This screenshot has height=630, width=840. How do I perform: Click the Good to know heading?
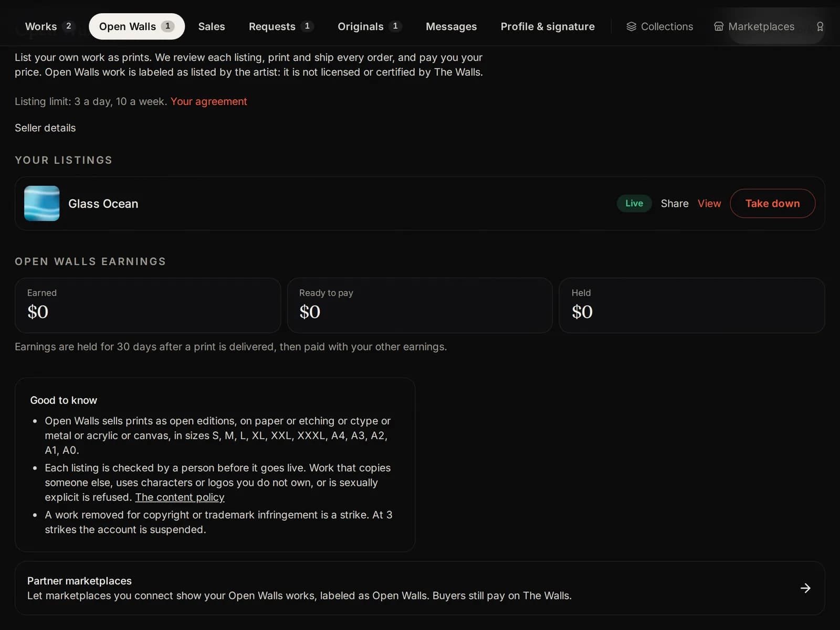[64, 400]
